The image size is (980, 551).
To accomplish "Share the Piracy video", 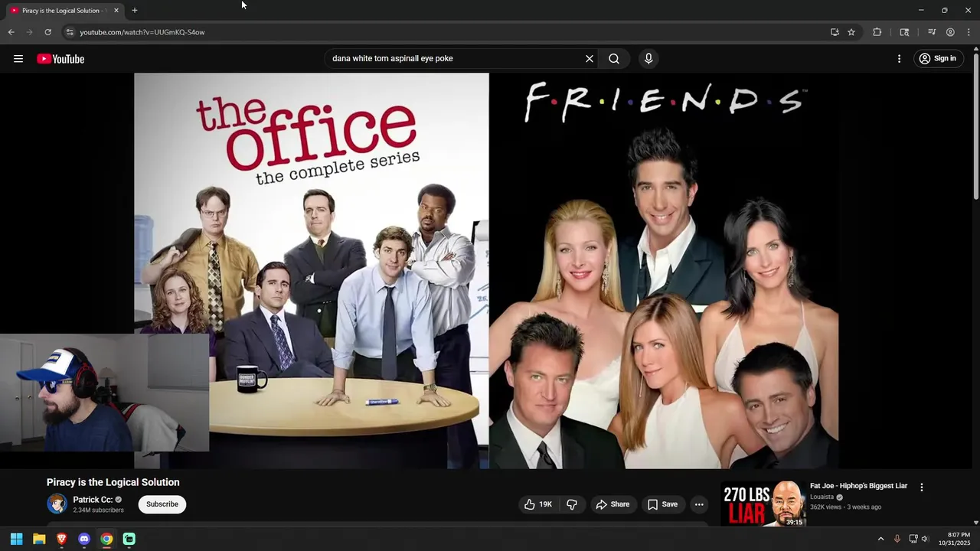I will click(612, 504).
